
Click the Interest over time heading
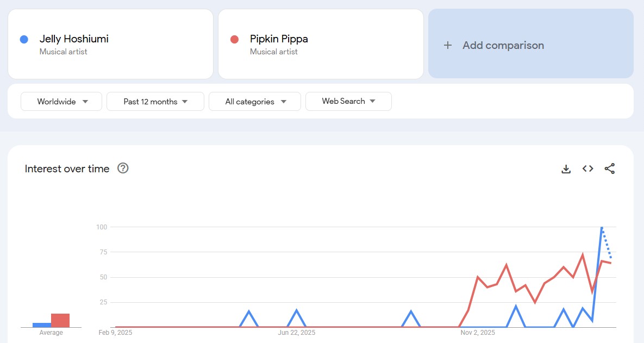[67, 169]
